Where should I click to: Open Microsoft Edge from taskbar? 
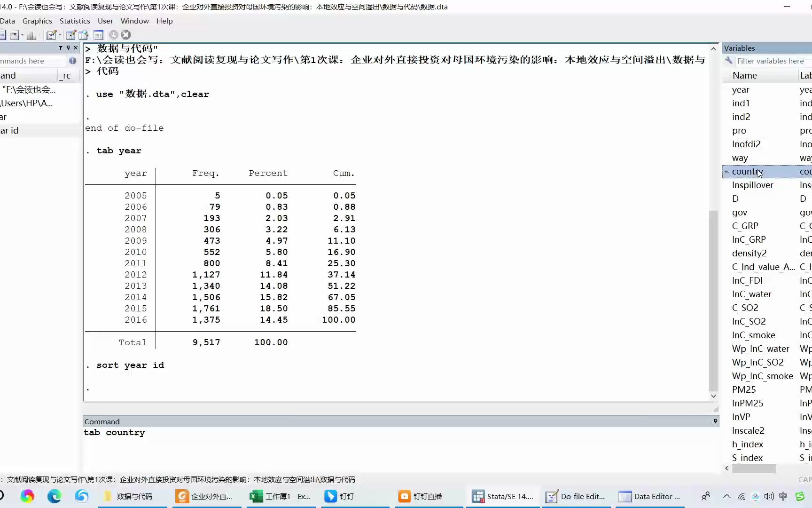point(55,496)
